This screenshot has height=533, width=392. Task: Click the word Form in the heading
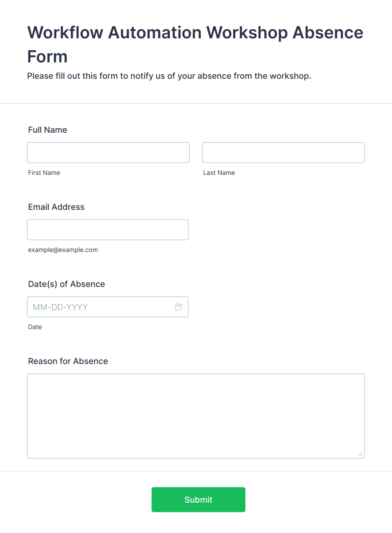point(48,56)
